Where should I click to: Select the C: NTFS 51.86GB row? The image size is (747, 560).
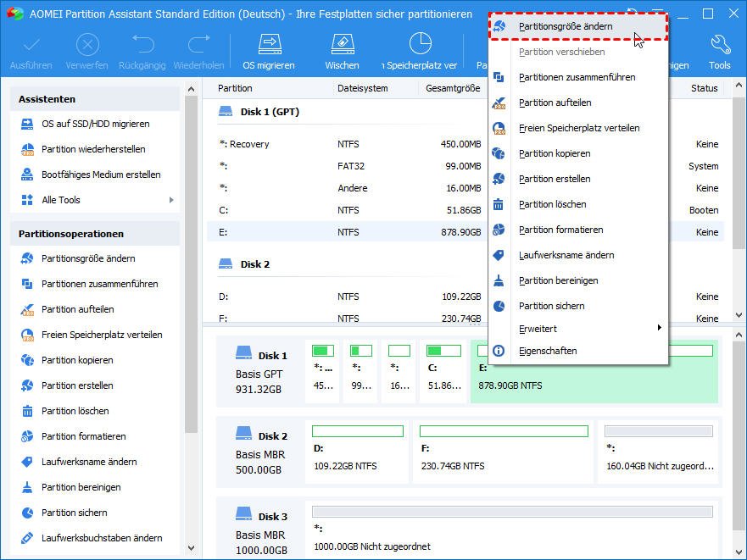466,210
